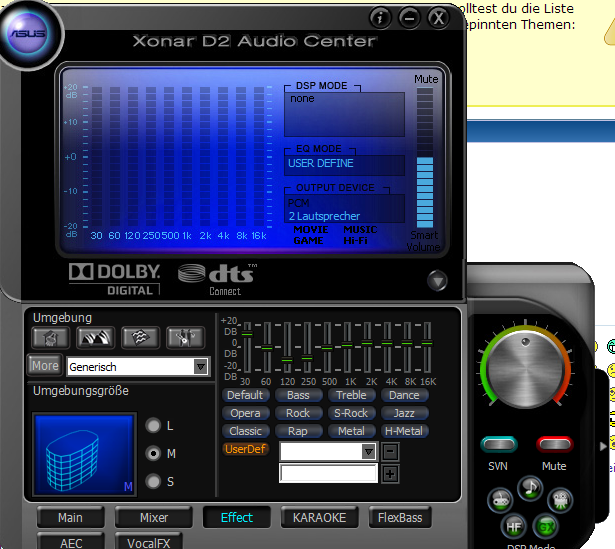Select the water waves environment icon

coord(140,338)
